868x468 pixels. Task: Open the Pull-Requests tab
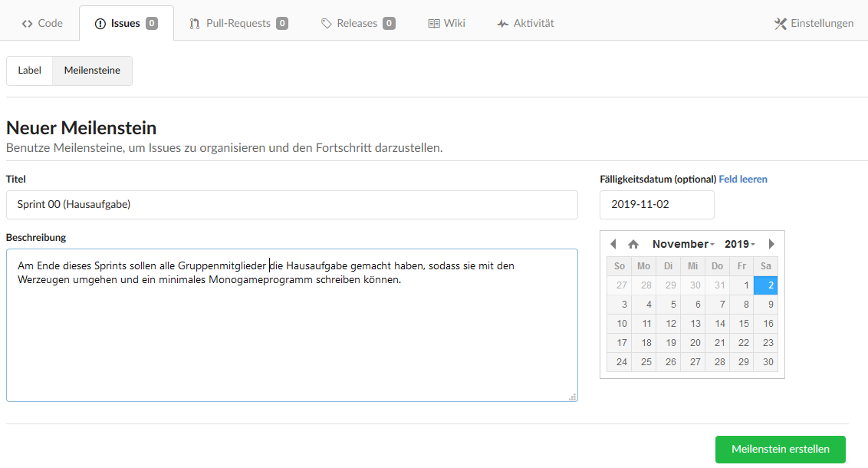coord(238,23)
